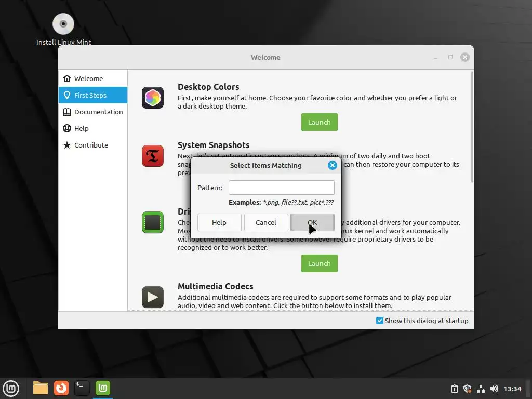Open the Contribute section

pos(93,145)
